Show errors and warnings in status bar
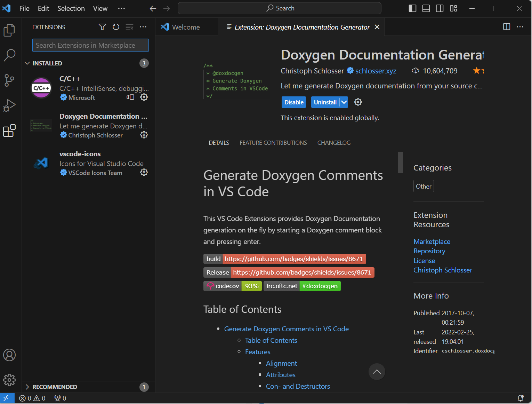The height and width of the screenshot is (404, 532). 32,398
